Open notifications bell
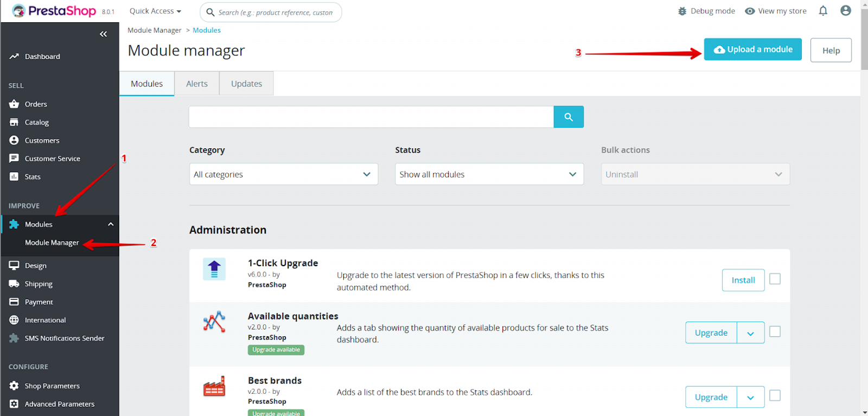This screenshot has width=868, height=416. point(823,10)
